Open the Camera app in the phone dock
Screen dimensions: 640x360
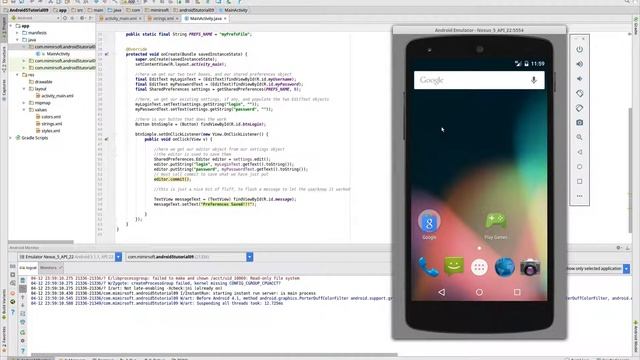(x=530, y=268)
